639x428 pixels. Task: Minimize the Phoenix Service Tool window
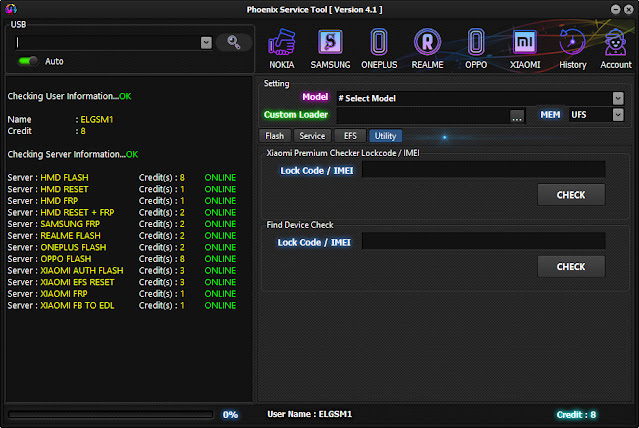click(x=615, y=9)
